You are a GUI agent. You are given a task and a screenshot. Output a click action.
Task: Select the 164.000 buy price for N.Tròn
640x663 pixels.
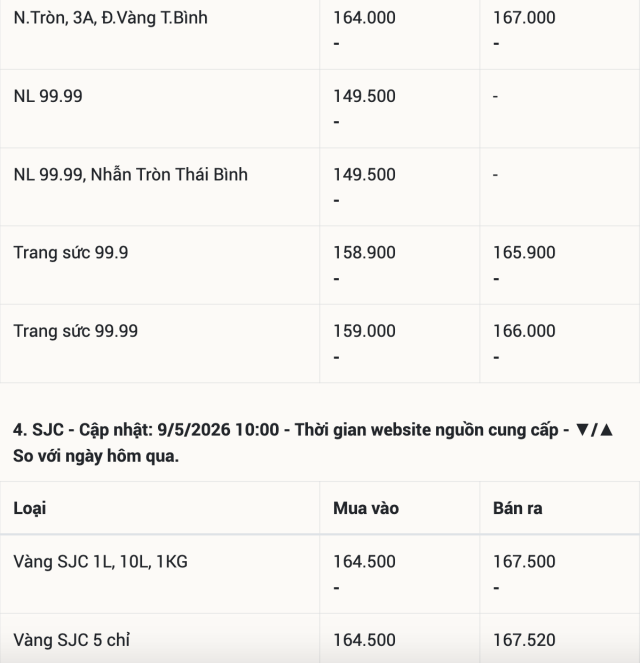364,18
